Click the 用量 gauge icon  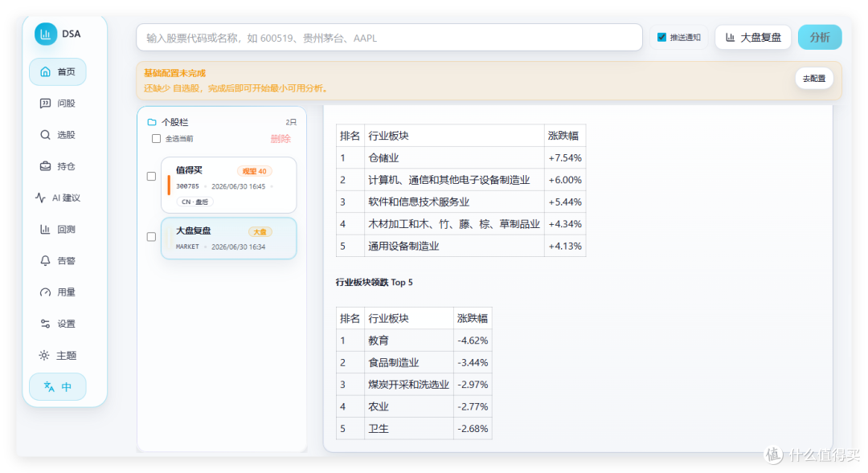45,292
